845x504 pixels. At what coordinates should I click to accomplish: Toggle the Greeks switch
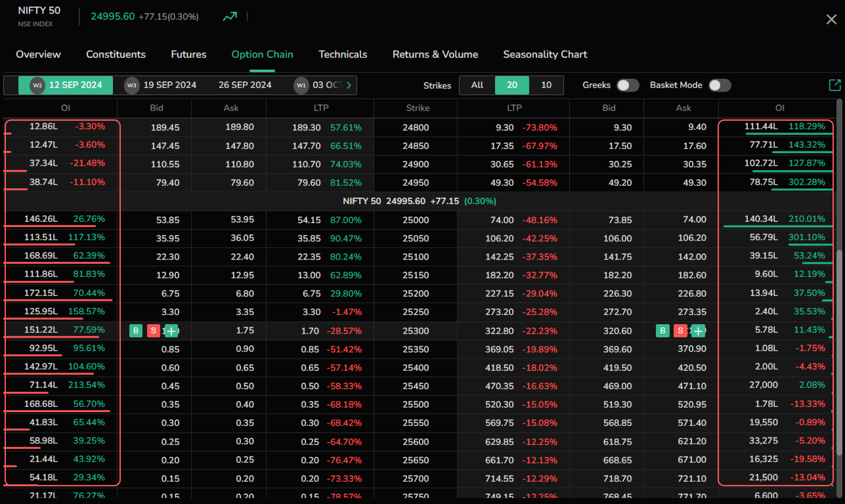coord(628,85)
